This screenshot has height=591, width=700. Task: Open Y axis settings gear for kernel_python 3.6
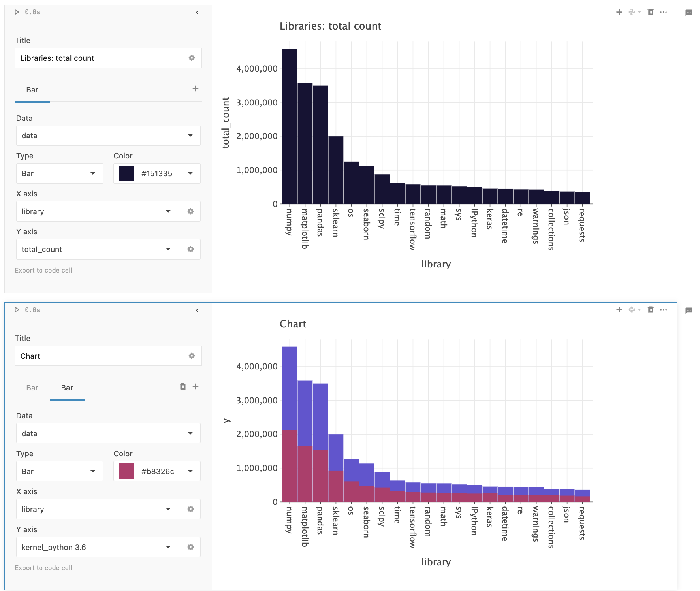pyautogui.click(x=191, y=547)
